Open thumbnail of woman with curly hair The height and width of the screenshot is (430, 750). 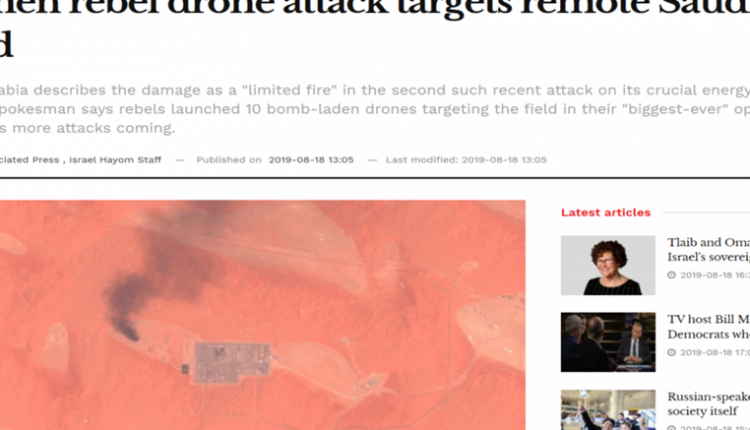pos(608,265)
